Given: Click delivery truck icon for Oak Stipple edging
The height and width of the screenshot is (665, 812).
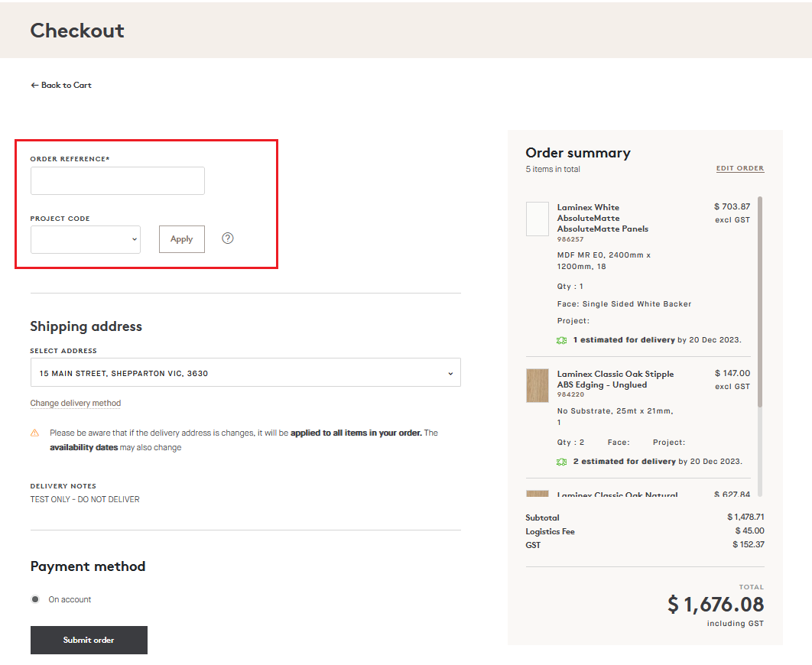Looking at the screenshot, I should tap(562, 462).
